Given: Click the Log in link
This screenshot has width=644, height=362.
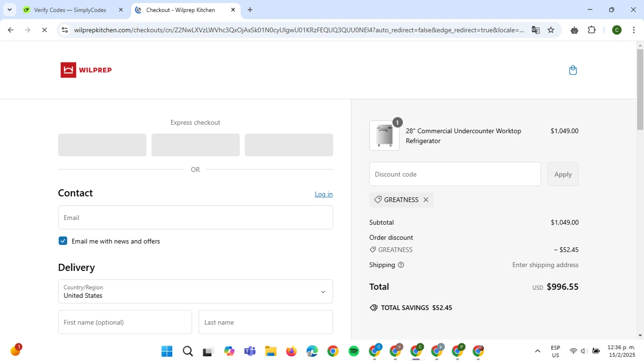Looking at the screenshot, I should (x=324, y=194).
